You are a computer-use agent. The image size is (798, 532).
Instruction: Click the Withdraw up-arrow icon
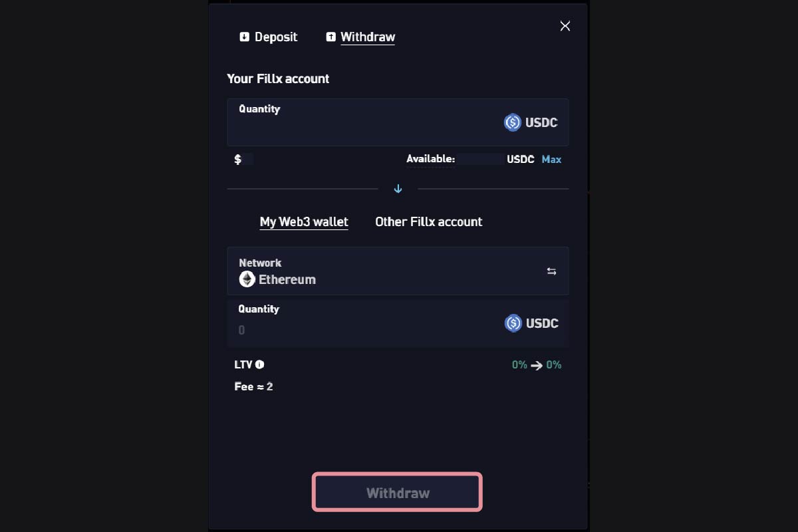[x=331, y=37]
